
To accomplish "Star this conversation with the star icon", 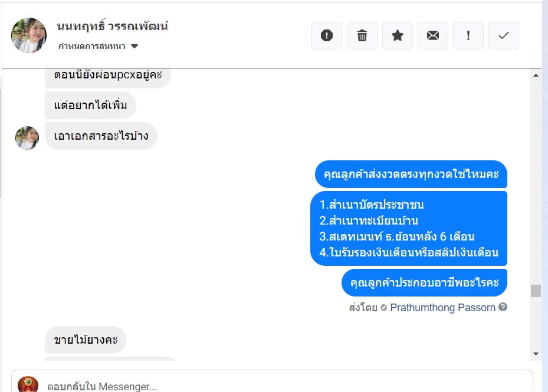I will 398,35.
